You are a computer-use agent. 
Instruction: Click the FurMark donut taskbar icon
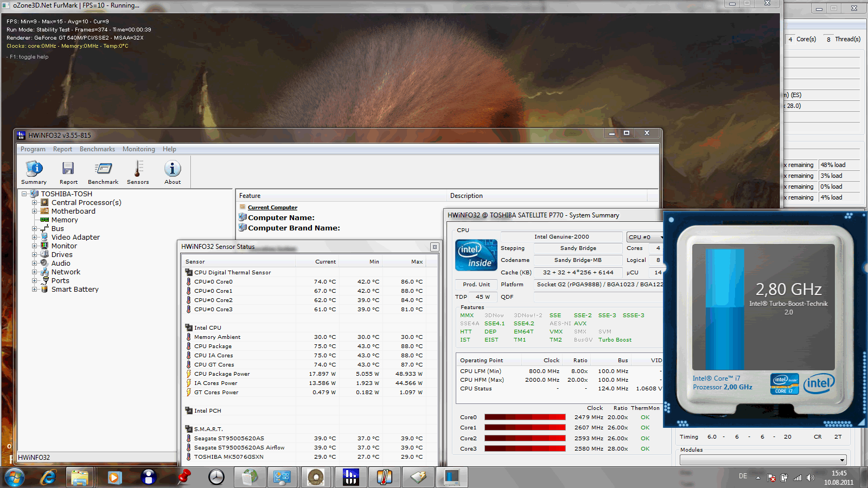click(315, 477)
